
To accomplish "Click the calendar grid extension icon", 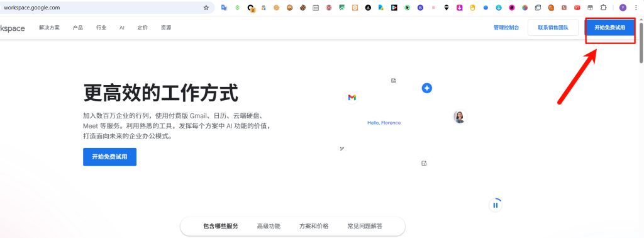I will 316,8.
